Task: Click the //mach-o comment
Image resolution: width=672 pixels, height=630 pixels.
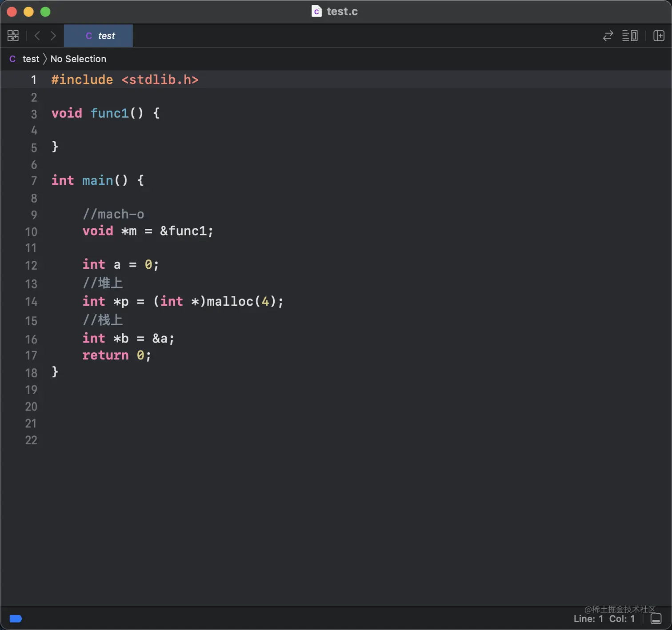Action: coord(113,214)
